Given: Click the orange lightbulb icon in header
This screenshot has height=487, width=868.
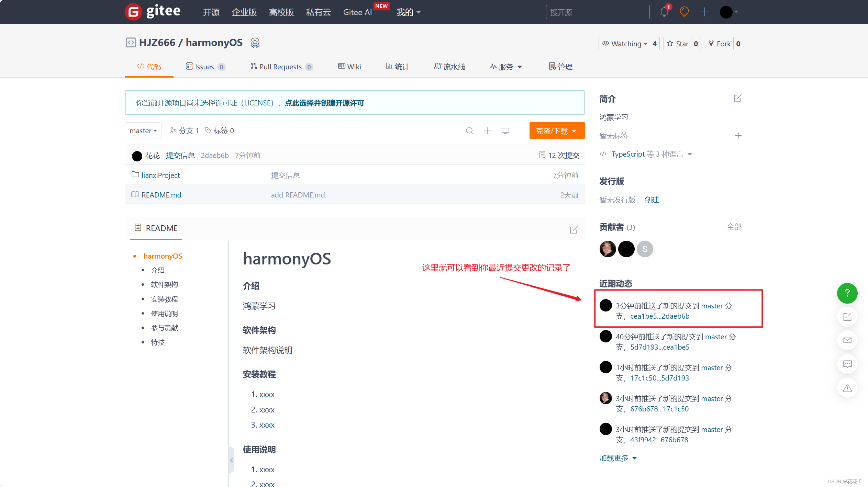Looking at the screenshot, I should (684, 12).
